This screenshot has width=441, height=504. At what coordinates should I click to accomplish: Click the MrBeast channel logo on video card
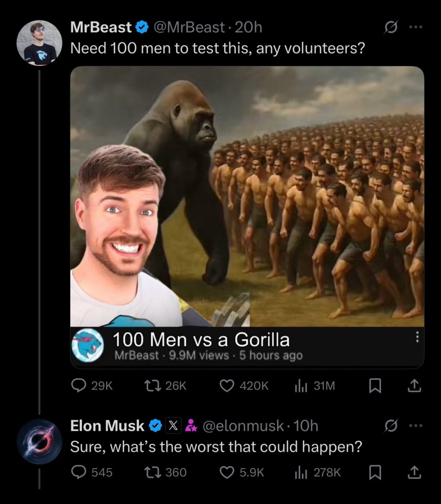[87, 345]
